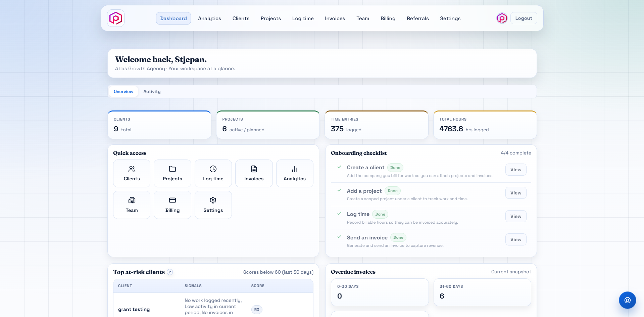Open Referrals in the top navigation
This screenshot has width=644, height=317.
tap(417, 18)
